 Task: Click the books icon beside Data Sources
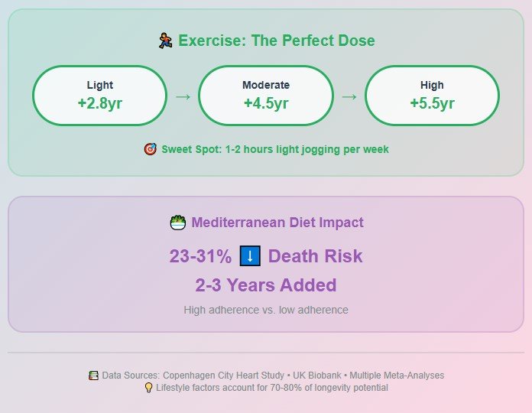(94, 376)
